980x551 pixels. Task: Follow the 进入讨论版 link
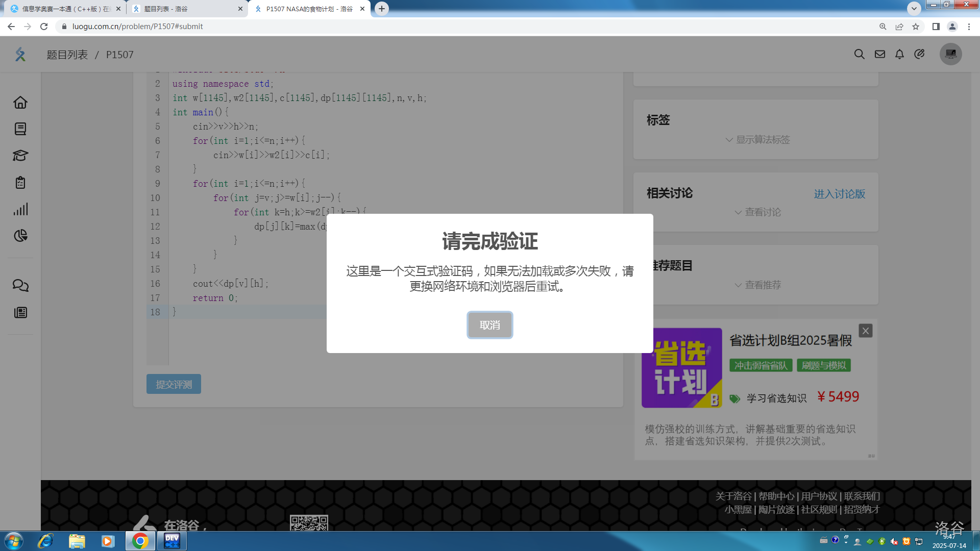tap(839, 194)
